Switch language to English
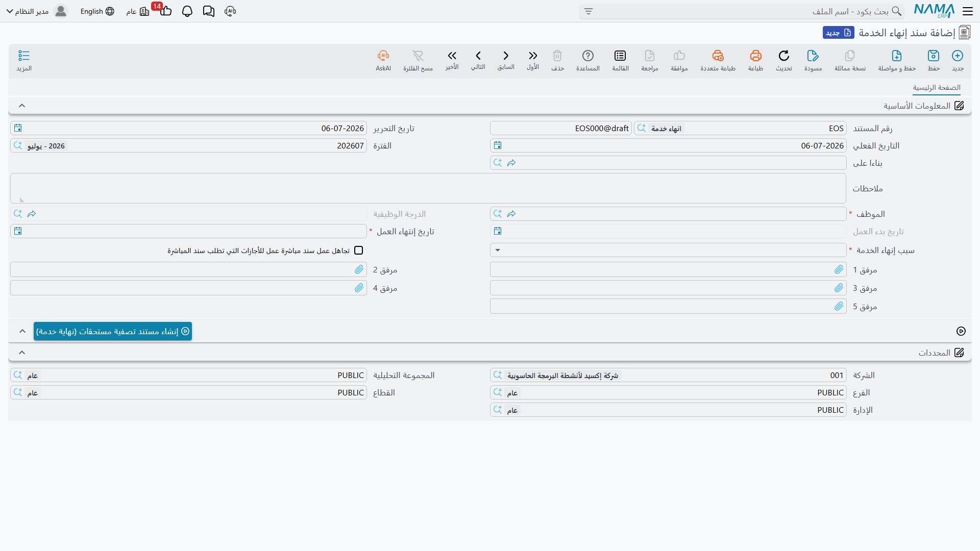The height and width of the screenshot is (551, 980). [97, 11]
